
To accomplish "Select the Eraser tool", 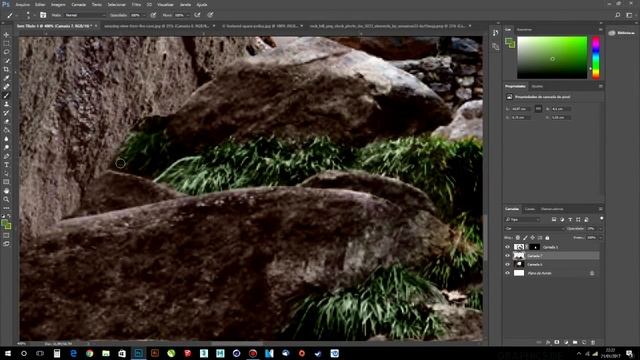I will pyautogui.click(x=6, y=121).
